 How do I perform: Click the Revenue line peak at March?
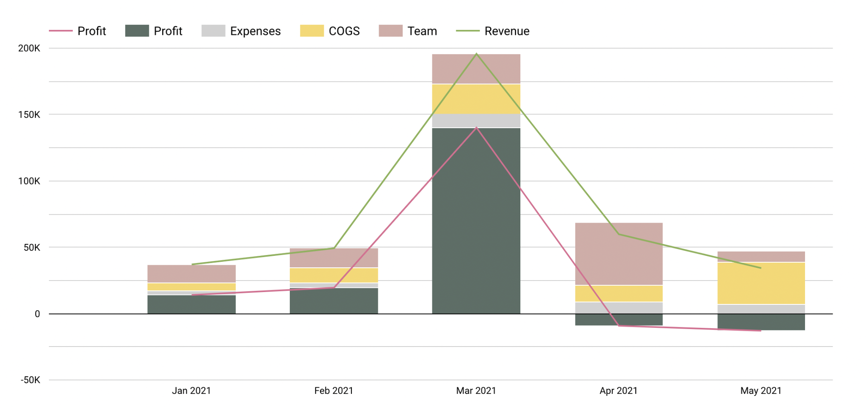click(x=476, y=54)
